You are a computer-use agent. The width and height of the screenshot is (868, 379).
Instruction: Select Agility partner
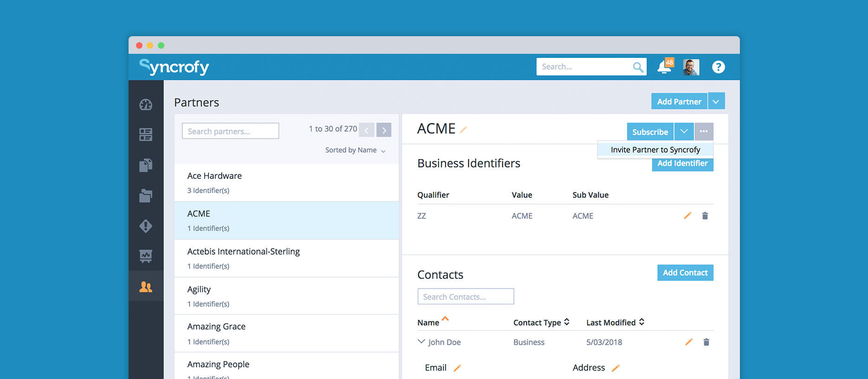coord(286,296)
